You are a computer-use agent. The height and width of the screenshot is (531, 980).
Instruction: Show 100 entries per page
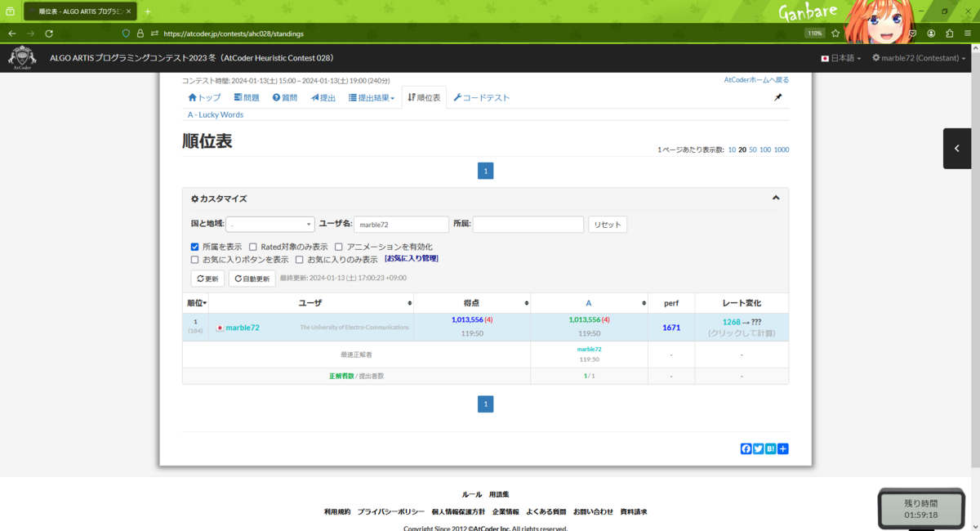[x=765, y=150]
